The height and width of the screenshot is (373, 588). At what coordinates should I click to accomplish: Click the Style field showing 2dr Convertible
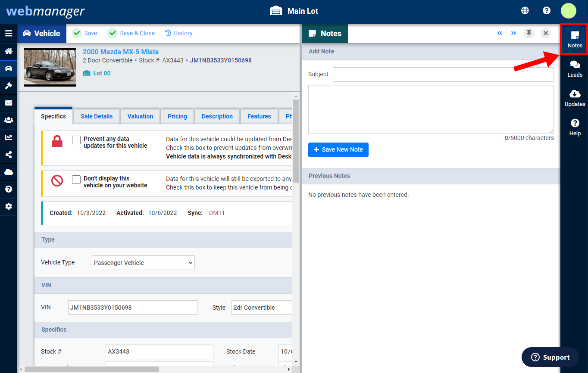click(x=262, y=308)
